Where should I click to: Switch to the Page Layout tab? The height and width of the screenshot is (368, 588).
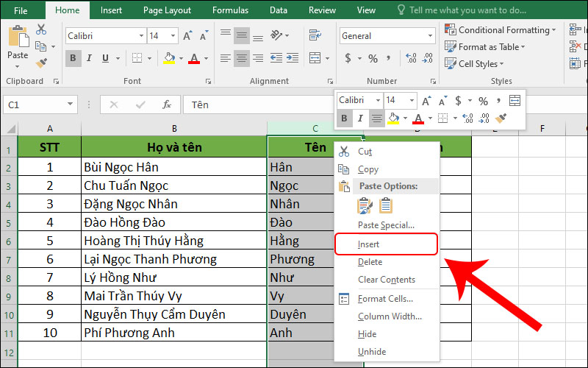click(x=168, y=10)
